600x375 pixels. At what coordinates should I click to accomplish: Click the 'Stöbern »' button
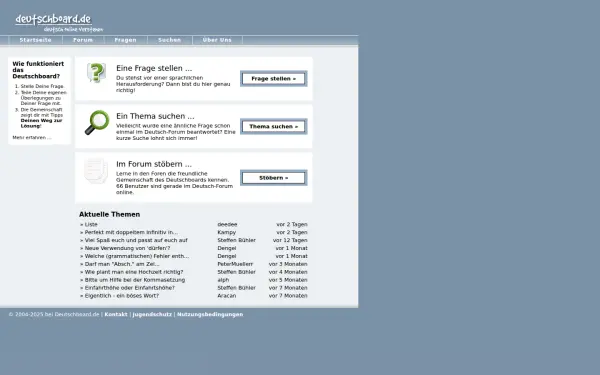tap(274, 178)
